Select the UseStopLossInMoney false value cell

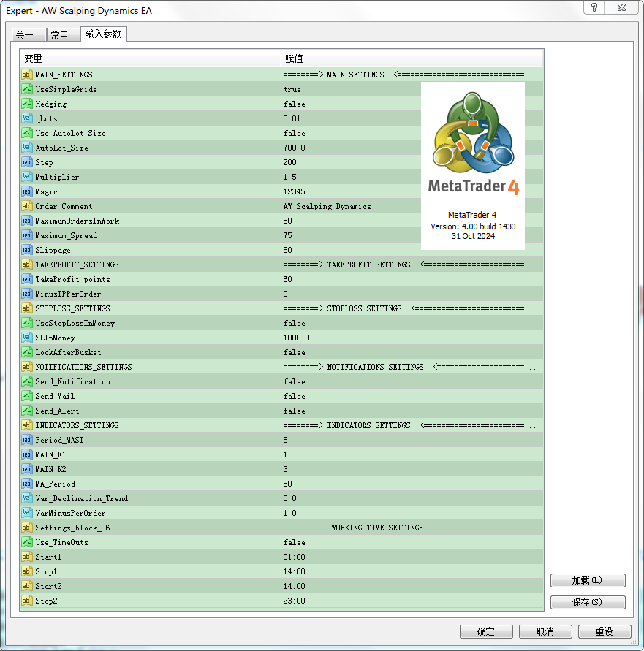tap(295, 323)
